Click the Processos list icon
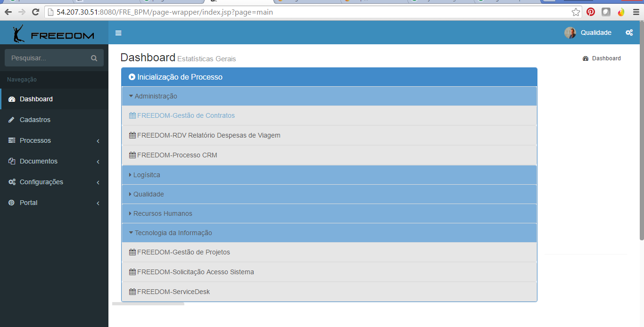The height and width of the screenshot is (327, 644). coord(12,140)
